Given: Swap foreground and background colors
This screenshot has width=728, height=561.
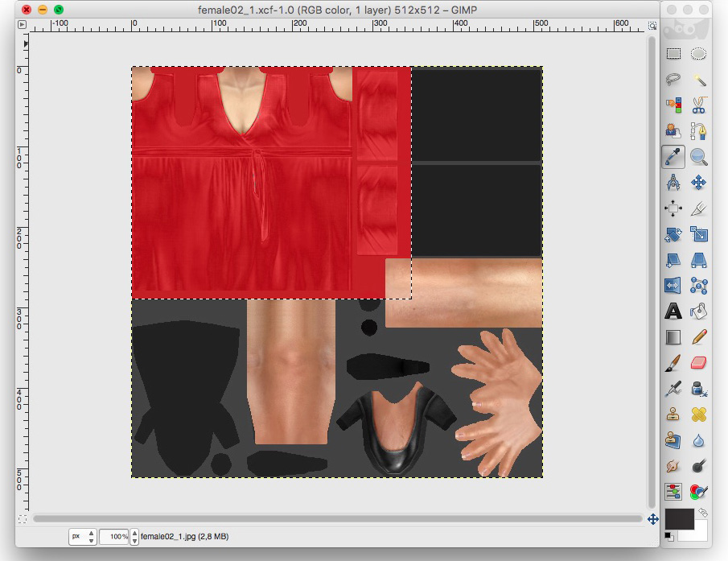Looking at the screenshot, I should (x=702, y=513).
